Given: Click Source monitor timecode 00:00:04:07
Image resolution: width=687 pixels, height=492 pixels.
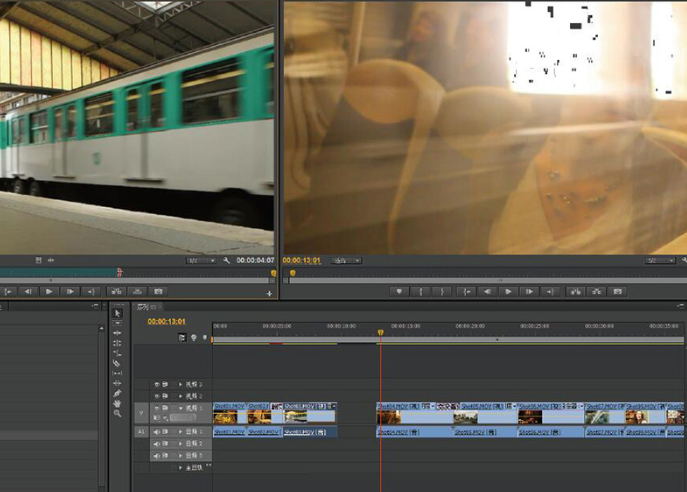Looking at the screenshot, I should tap(255, 260).
